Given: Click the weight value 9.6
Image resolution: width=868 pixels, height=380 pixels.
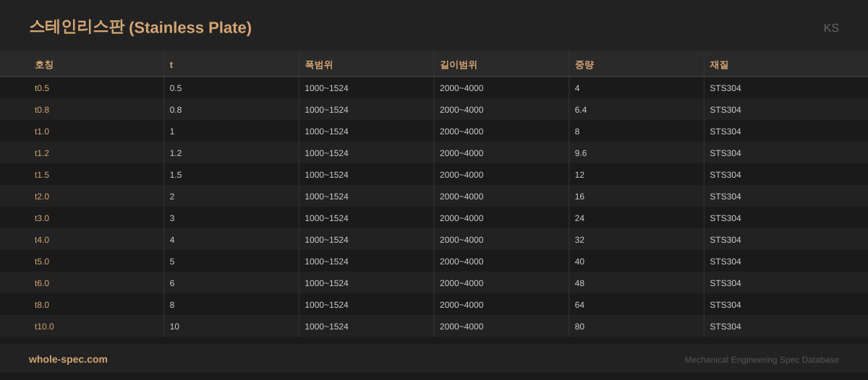Looking at the screenshot, I should (x=582, y=153).
